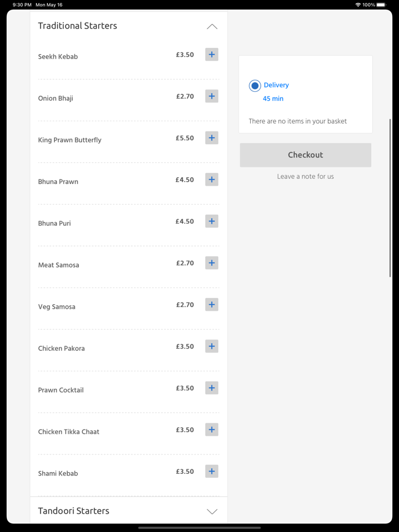The width and height of the screenshot is (399, 532).
Task: Open Leave a note for us
Action: (x=306, y=177)
